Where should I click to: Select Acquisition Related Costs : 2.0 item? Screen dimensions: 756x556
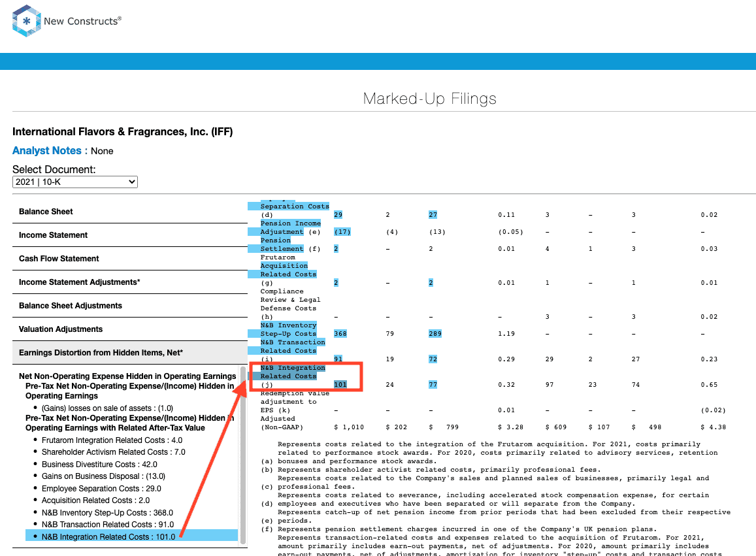tap(95, 500)
